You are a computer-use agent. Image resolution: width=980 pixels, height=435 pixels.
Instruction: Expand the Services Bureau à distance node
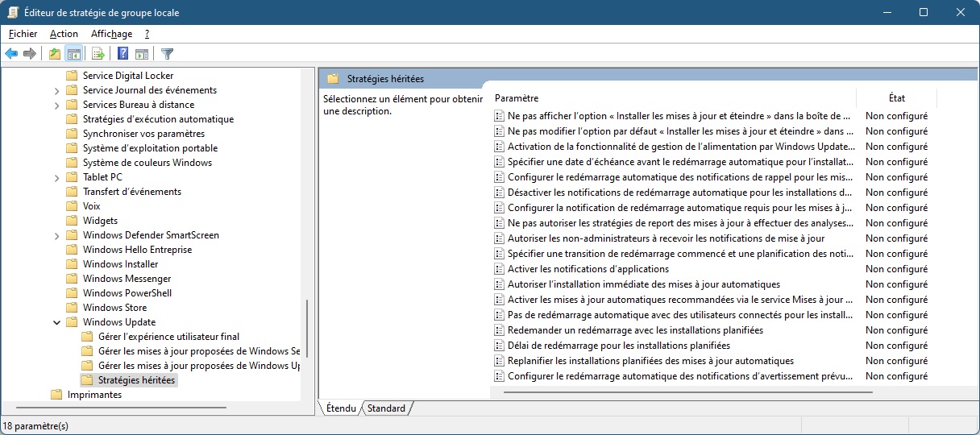pyautogui.click(x=56, y=105)
